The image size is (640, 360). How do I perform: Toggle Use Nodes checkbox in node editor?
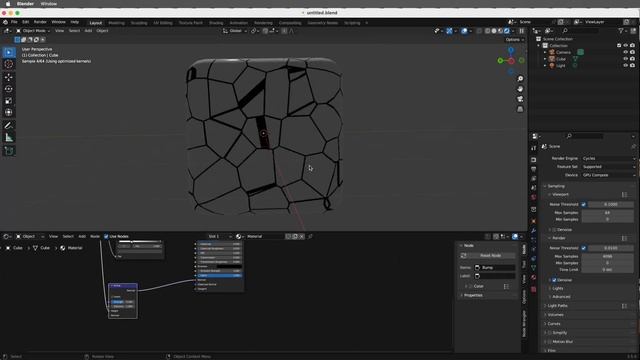[x=106, y=236]
